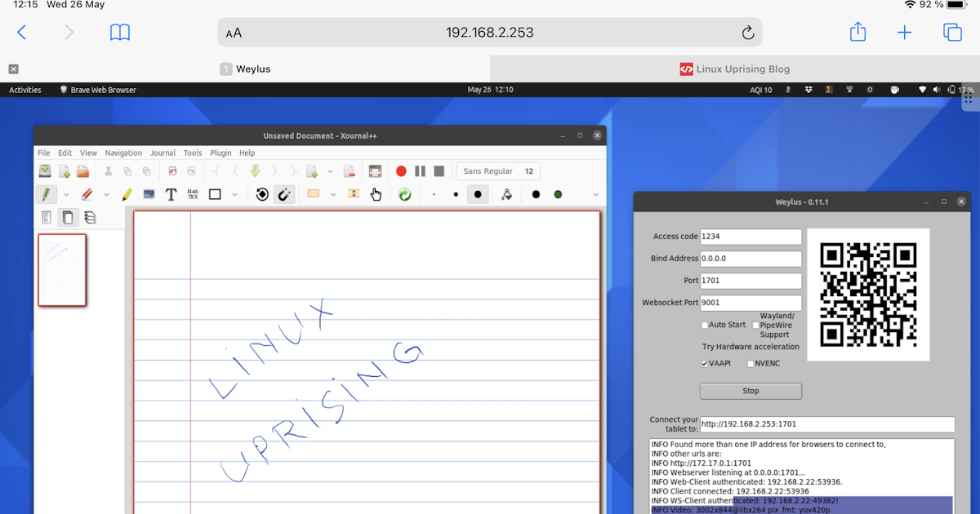
Task: Set pen thickness to fine dot
Action: 434,194
